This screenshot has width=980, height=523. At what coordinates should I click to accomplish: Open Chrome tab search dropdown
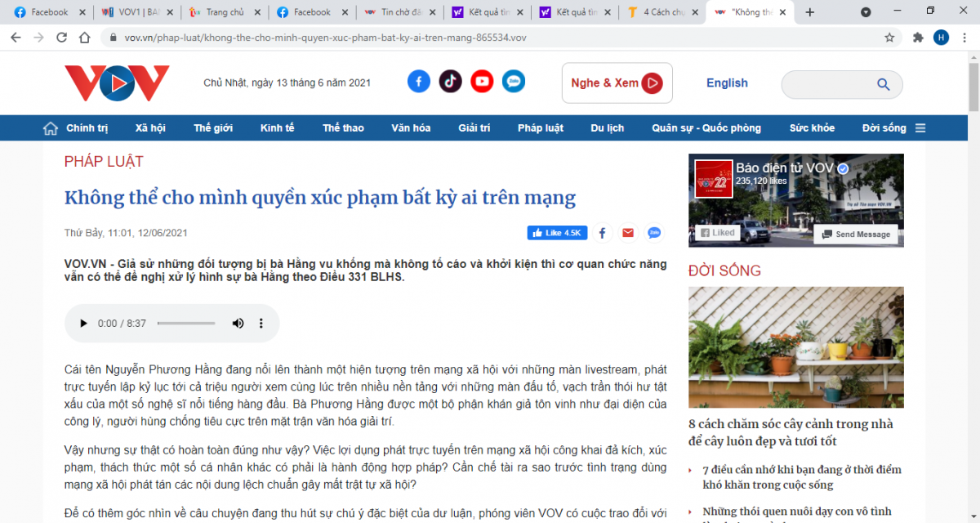click(866, 12)
